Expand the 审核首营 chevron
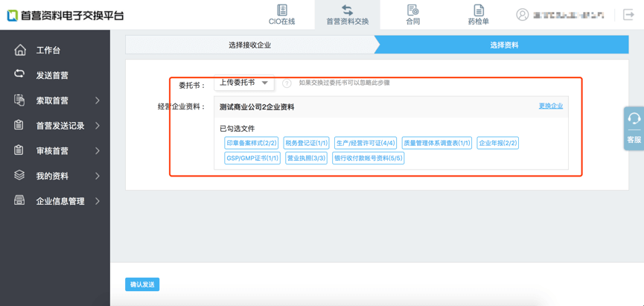The height and width of the screenshot is (306, 644). 98,150
